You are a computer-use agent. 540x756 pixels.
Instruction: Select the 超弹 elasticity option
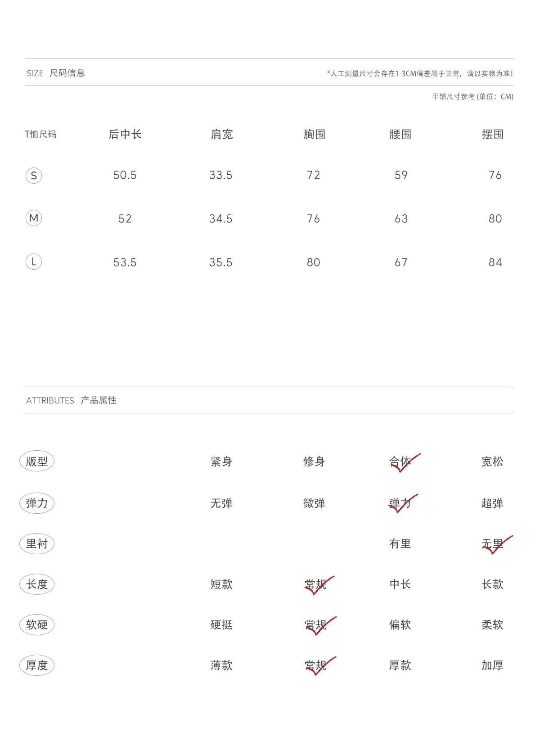point(492,503)
